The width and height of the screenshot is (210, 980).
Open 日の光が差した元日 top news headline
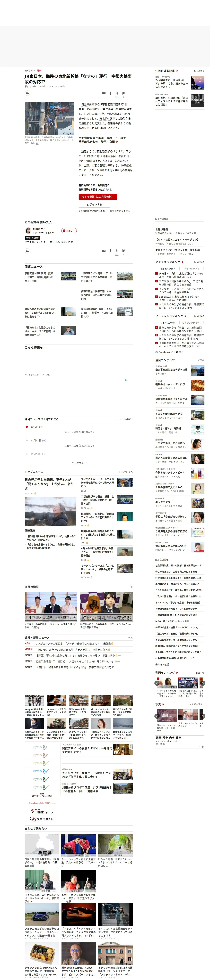49,484
